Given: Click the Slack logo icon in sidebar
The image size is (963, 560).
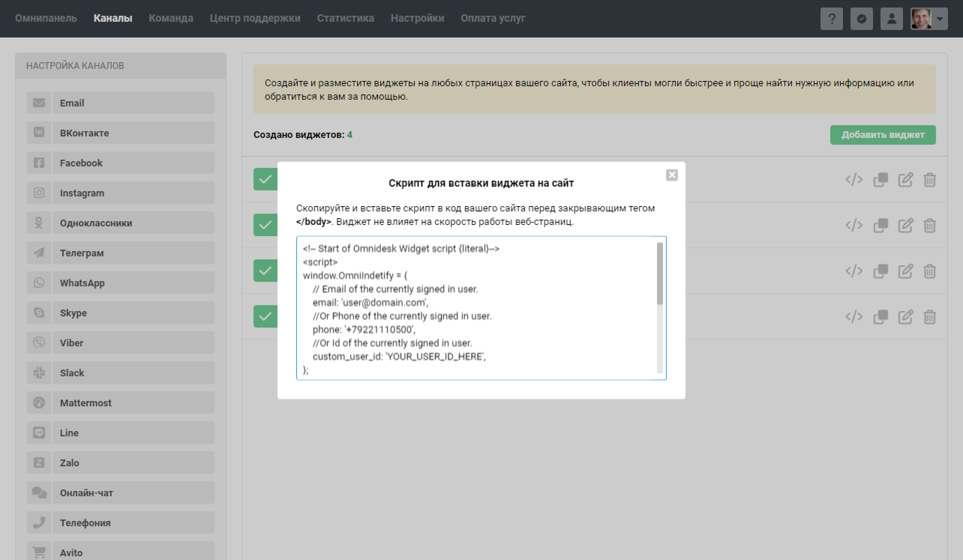Looking at the screenshot, I should [39, 373].
